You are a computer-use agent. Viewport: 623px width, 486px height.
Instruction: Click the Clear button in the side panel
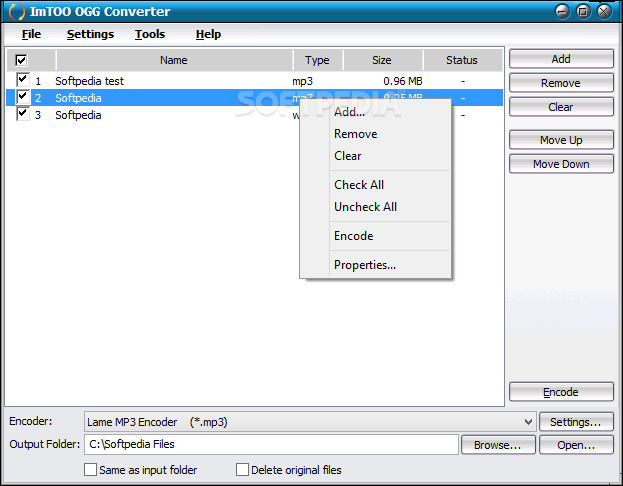[561, 107]
